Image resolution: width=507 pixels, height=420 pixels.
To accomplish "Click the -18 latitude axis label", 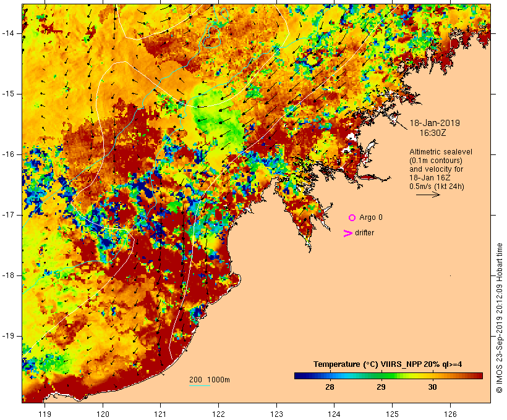I will [x=8, y=275].
